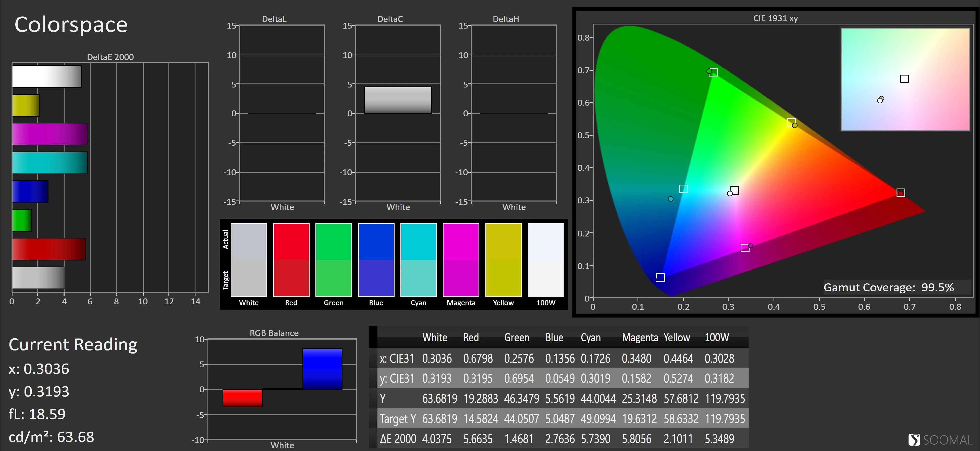Viewport: 980px width, 451px height.
Task: Click the red target square on CIE diagram
Action: coord(900,193)
